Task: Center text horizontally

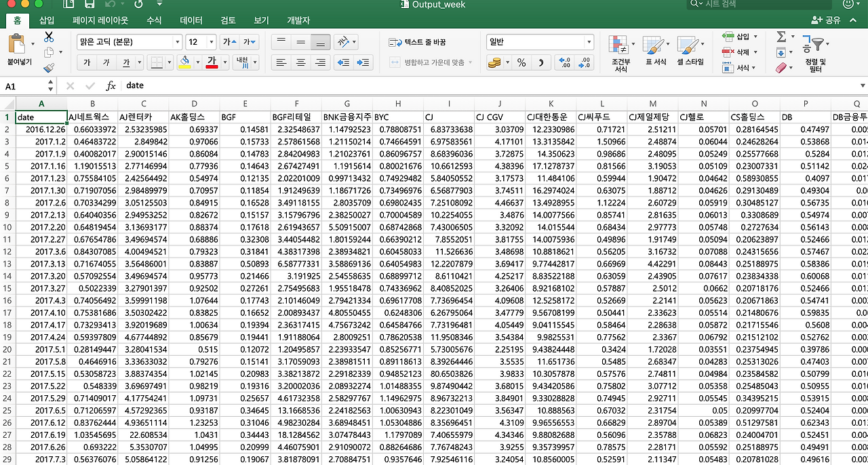Action: [300, 62]
